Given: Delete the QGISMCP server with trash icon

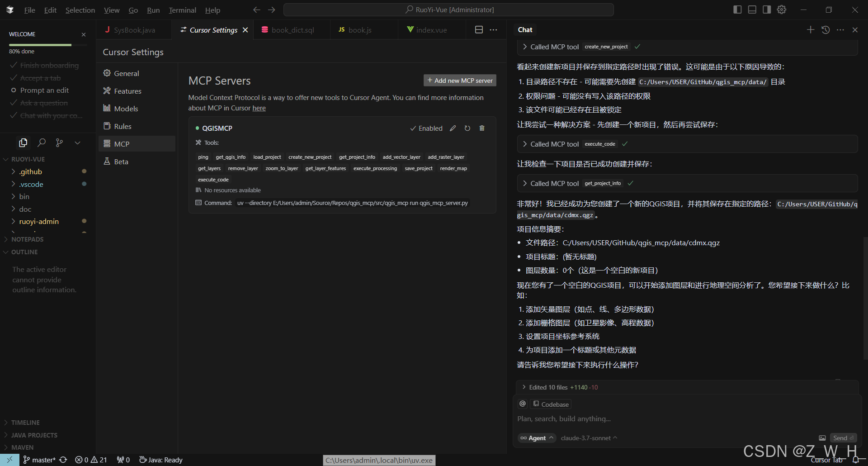Looking at the screenshot, I should point(482,128).
